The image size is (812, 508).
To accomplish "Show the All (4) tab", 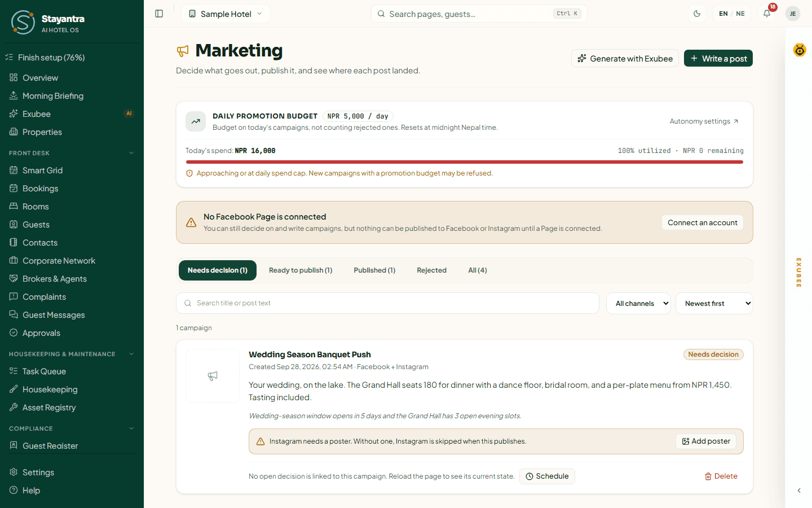I will 478,270.
